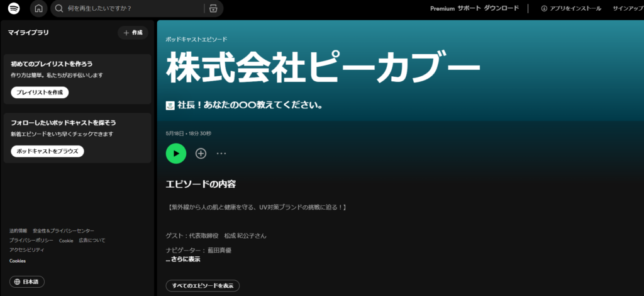Focus the 何を再生したいですか search field
Viewport: 644px width, 296px height.
[133, 8]
